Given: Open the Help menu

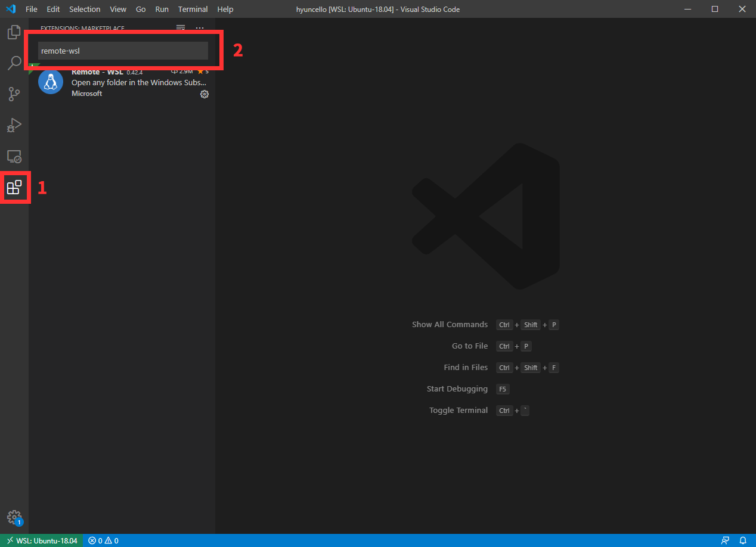Looking at the screenshot, I should tap(225, 9).
